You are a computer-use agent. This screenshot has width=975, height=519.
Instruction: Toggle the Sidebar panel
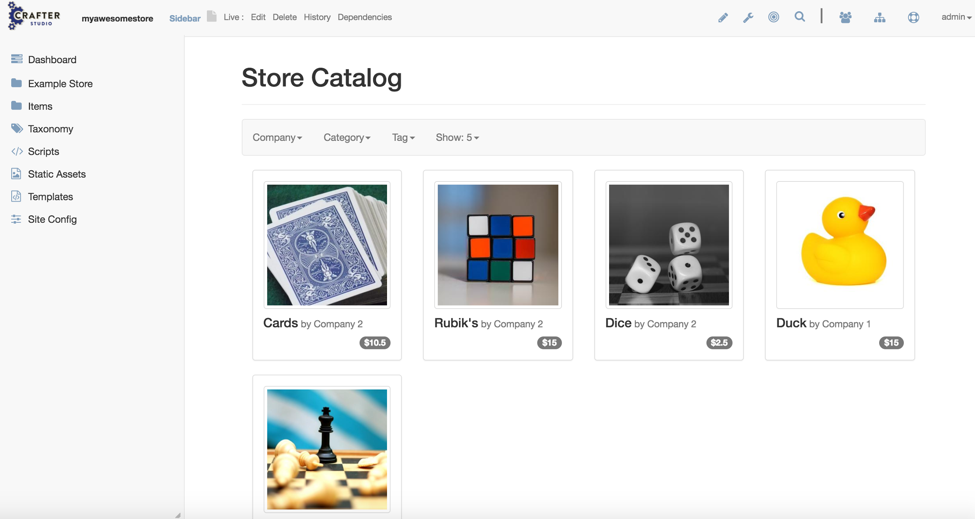(184, 18)
